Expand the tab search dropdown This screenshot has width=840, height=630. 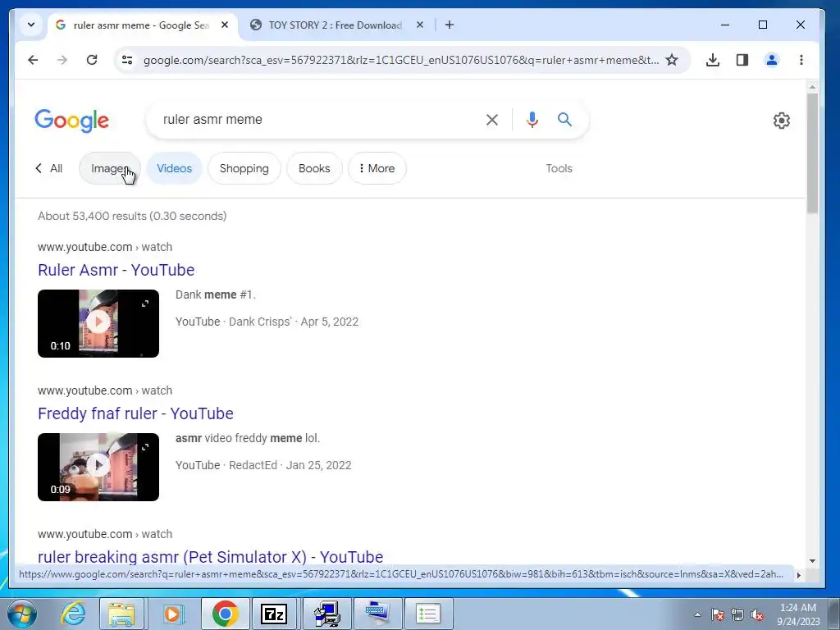click(31, 25)
